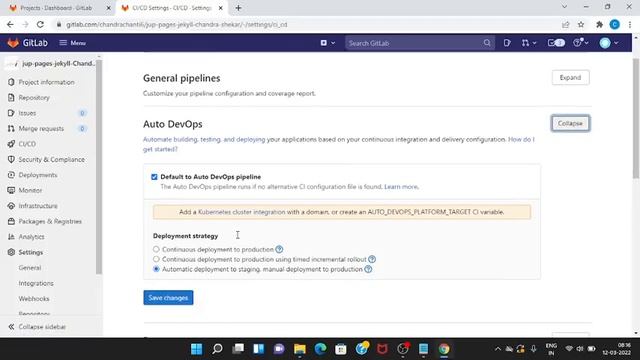Reload the current page

[x=40, y=24]
